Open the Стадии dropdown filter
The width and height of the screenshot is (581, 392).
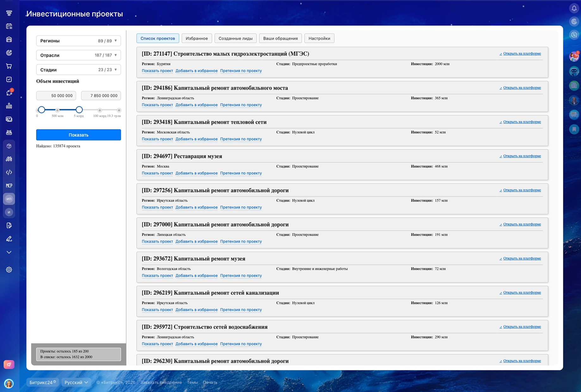[78, 70]
